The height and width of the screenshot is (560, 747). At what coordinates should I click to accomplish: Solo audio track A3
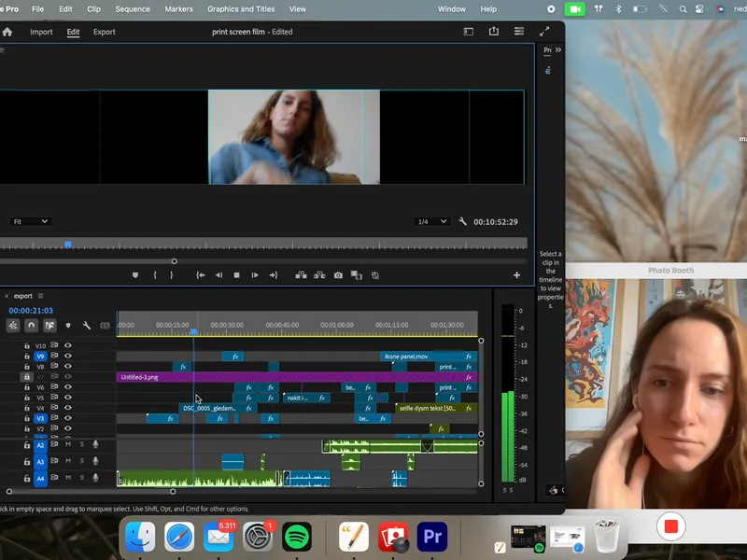point(82,461)
